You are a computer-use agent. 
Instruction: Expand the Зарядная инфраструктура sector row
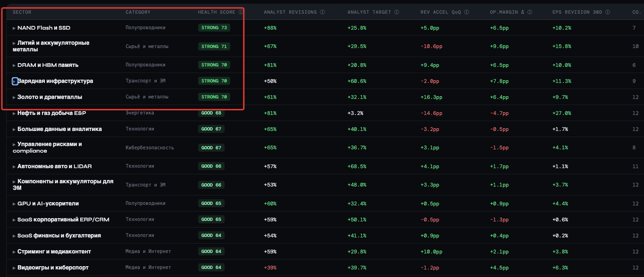pyautogui.click(x=15, y=81)
